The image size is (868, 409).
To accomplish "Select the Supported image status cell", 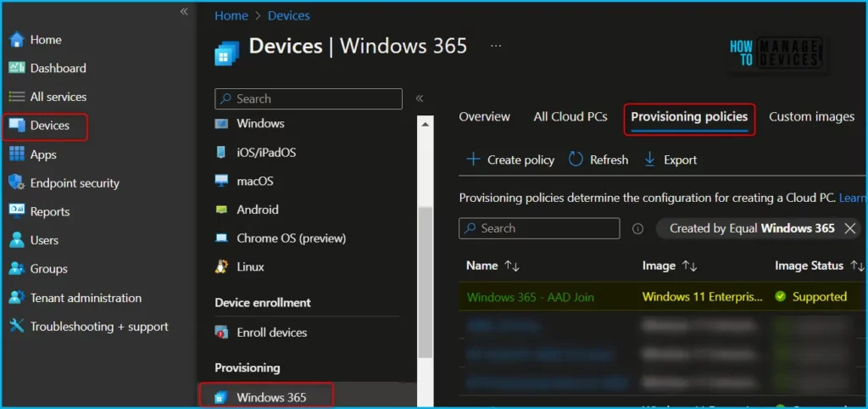I will coord(811,297).
